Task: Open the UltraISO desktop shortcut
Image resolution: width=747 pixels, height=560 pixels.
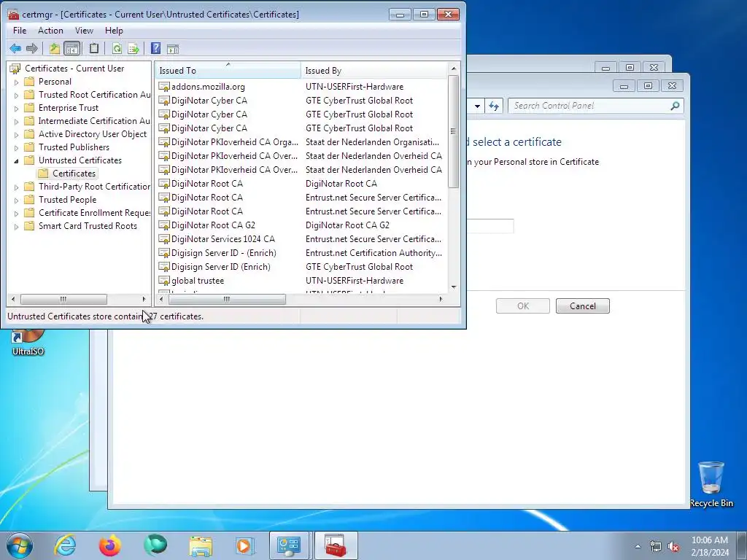Action: coord(28,343)
